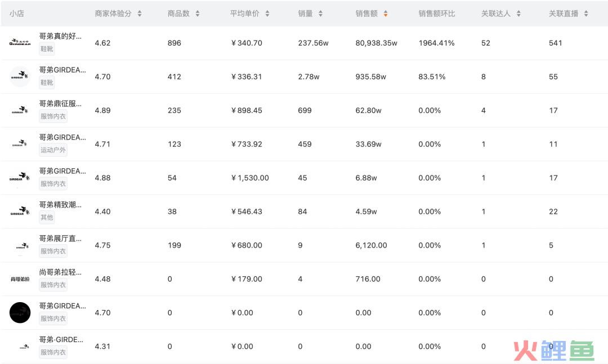
Task: Click the 小店 column header
Action: [x=17, y=14]
